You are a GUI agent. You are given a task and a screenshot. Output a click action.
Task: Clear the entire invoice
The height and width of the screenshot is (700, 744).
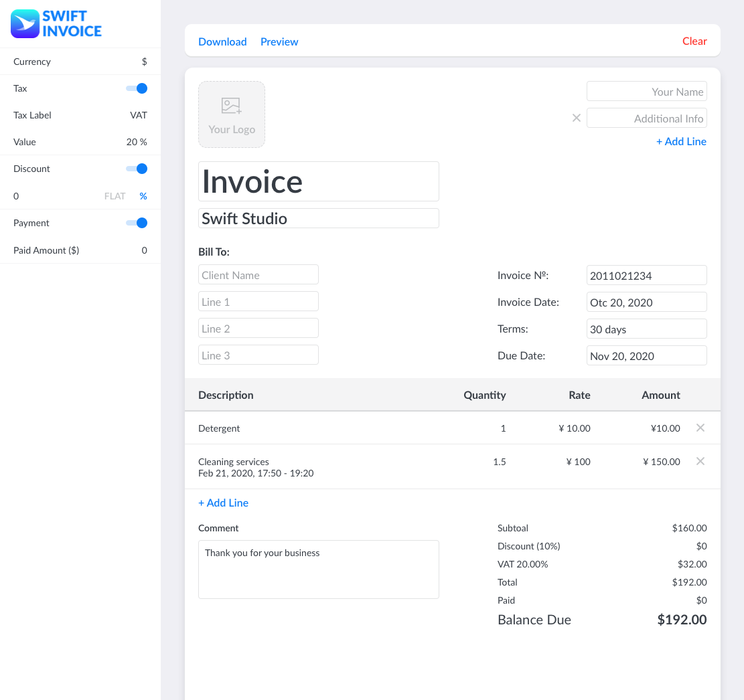point(694,41)
